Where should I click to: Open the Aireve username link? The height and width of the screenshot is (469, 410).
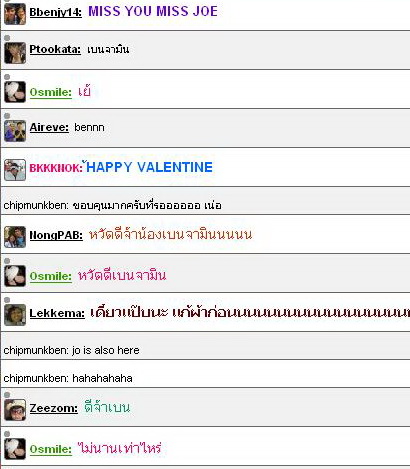click(x=49, y=127)
